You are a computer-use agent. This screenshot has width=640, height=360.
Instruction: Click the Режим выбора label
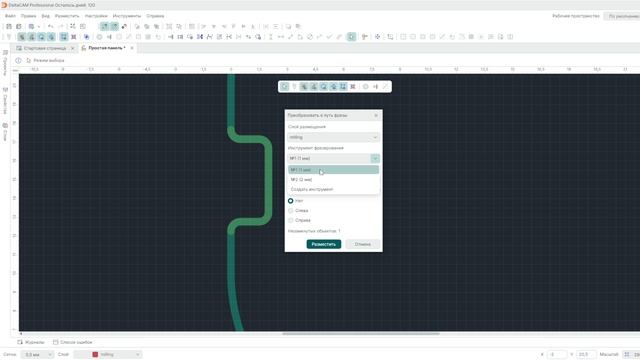pyautogui.click(x=49, y=60)
